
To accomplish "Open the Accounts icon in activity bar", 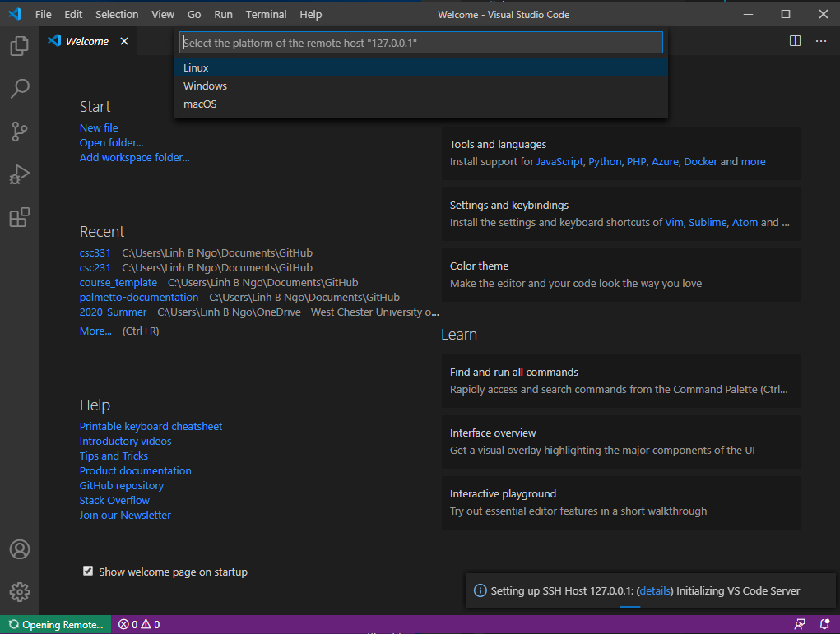I will point(19,549).
